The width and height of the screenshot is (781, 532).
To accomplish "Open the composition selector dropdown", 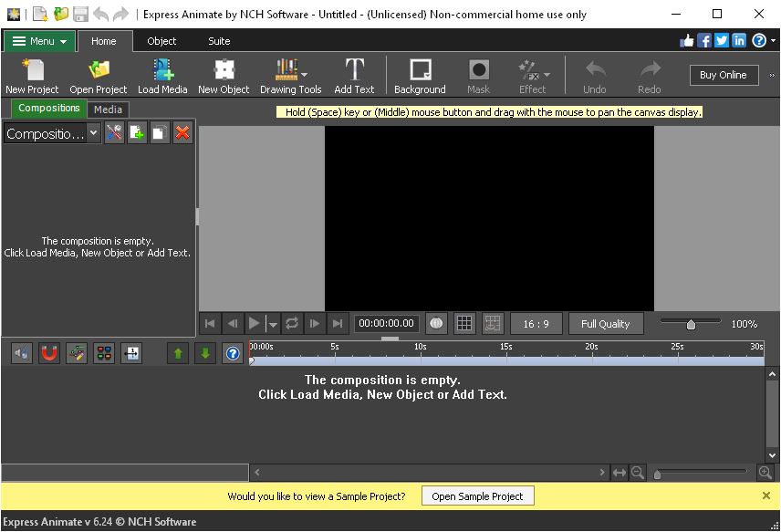I will (92, 132).
